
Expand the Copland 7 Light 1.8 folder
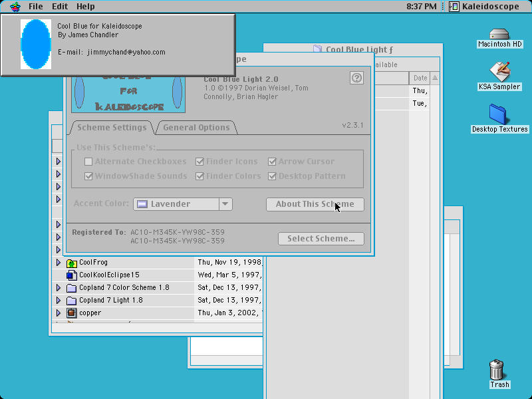point(59,301)
